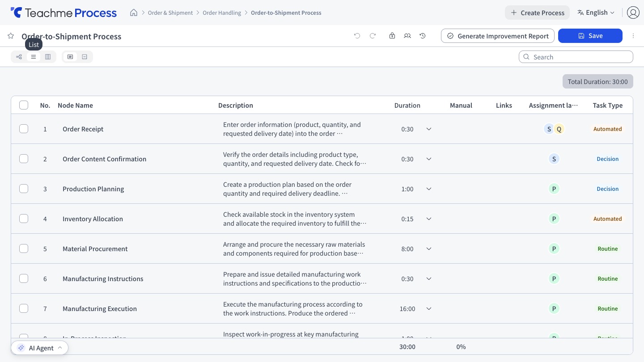Expand duration dropdown for Production Planning
The height and width of the screenshot is (362, 644).
tap(429, 189)
